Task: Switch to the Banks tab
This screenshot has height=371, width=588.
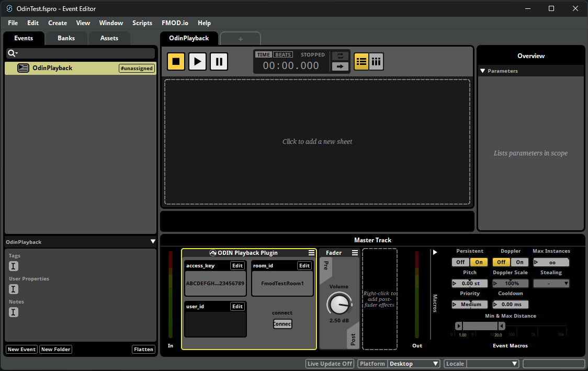Action: pyautogui.click(x=66, y=38)
